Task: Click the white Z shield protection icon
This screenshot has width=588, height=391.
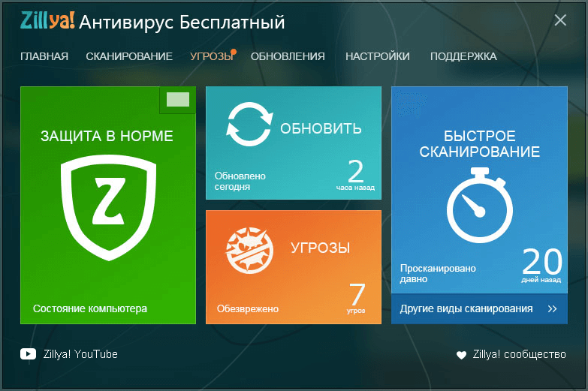Action: click(x=108, y=208)
